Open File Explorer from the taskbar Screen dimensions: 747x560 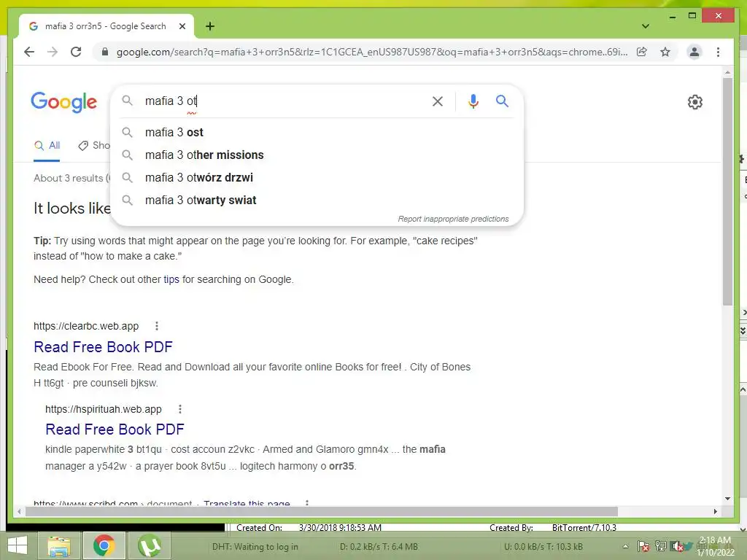[x=58, y=545]
